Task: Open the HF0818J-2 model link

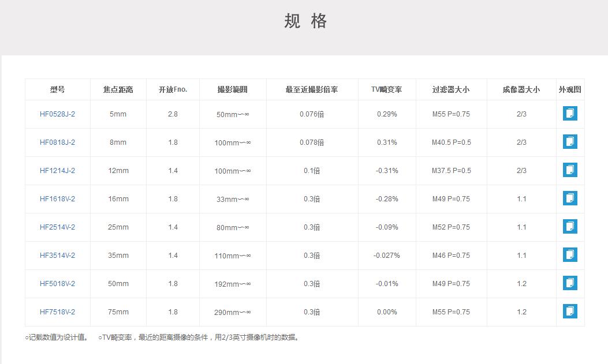Action: [x=57, y=142]
